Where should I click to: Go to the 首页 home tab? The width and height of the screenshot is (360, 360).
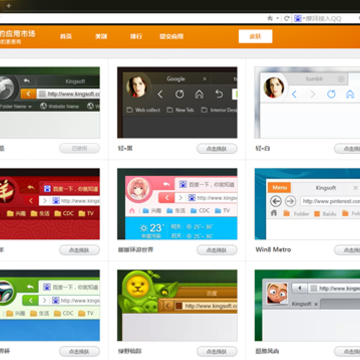tap(66, 36)
